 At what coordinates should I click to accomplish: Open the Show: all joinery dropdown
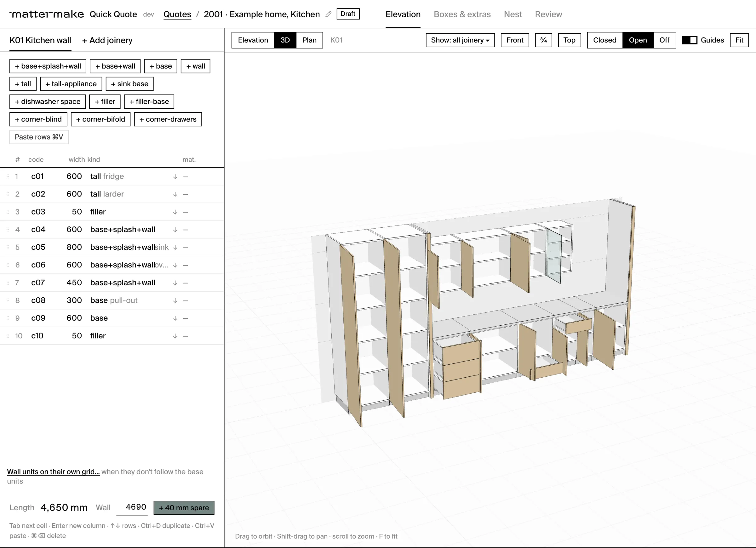(460, 40)
